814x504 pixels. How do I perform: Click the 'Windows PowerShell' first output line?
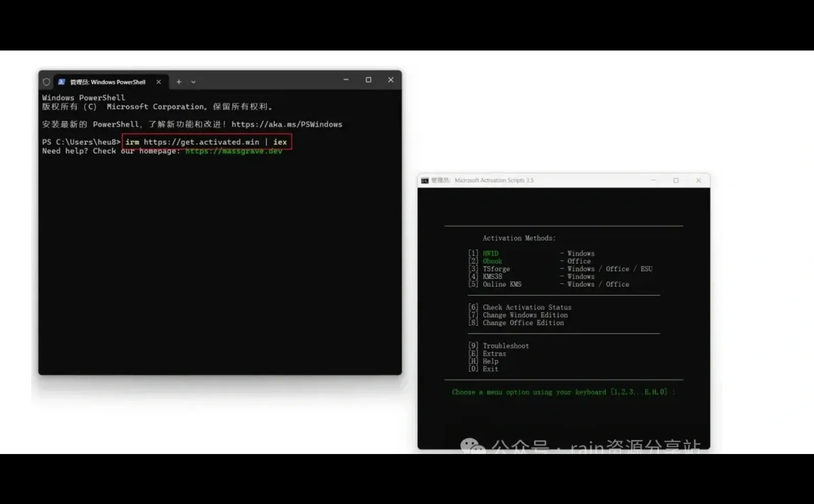pos(84,97)
